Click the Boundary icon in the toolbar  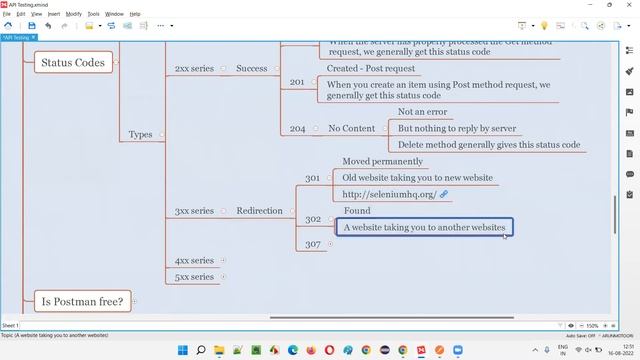click(127, 26)
